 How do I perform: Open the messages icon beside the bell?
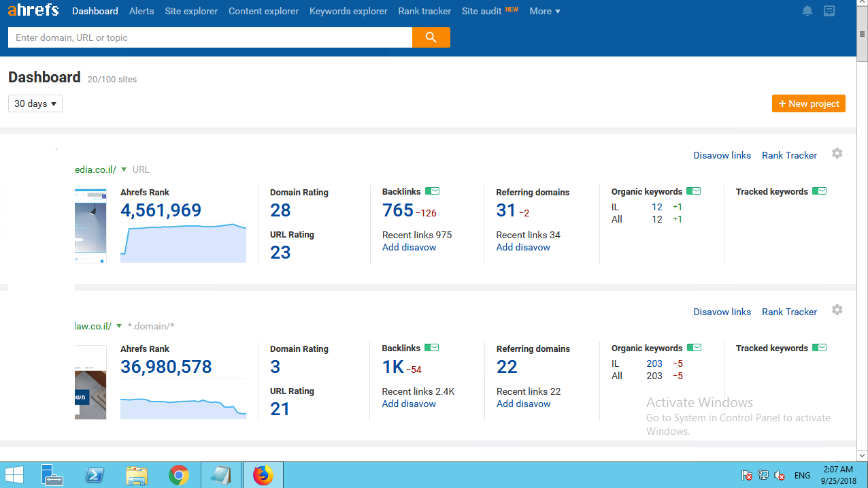tap(829, 11)
